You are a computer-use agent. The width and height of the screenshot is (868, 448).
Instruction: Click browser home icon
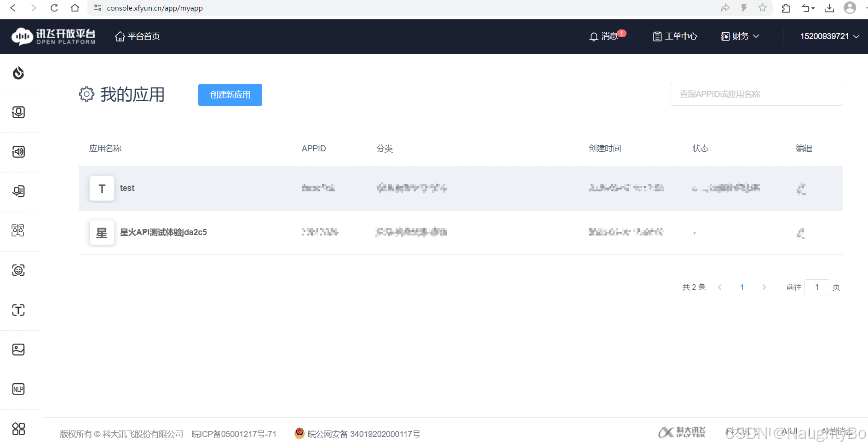(x=75, y=8)
